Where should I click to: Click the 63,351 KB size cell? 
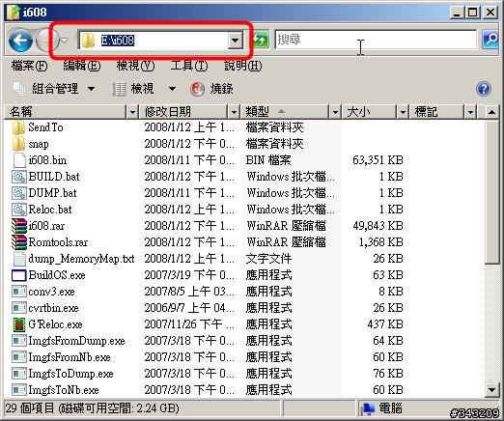point(378,160)
